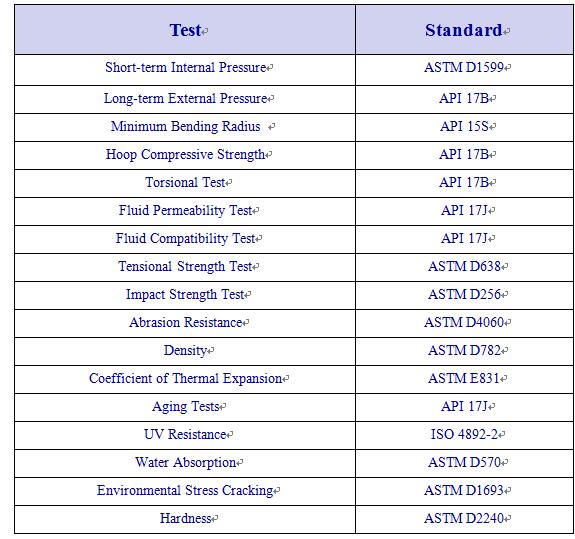Click the API 15S standard cell
The width and height of the screenshot is (575, 539).
464,127
